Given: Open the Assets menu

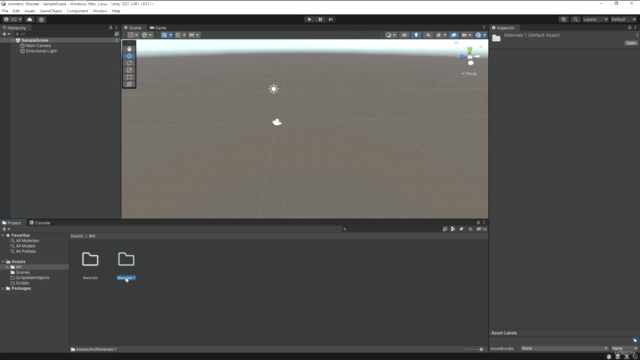Looking at the screenshot, I should pos(29,11).
